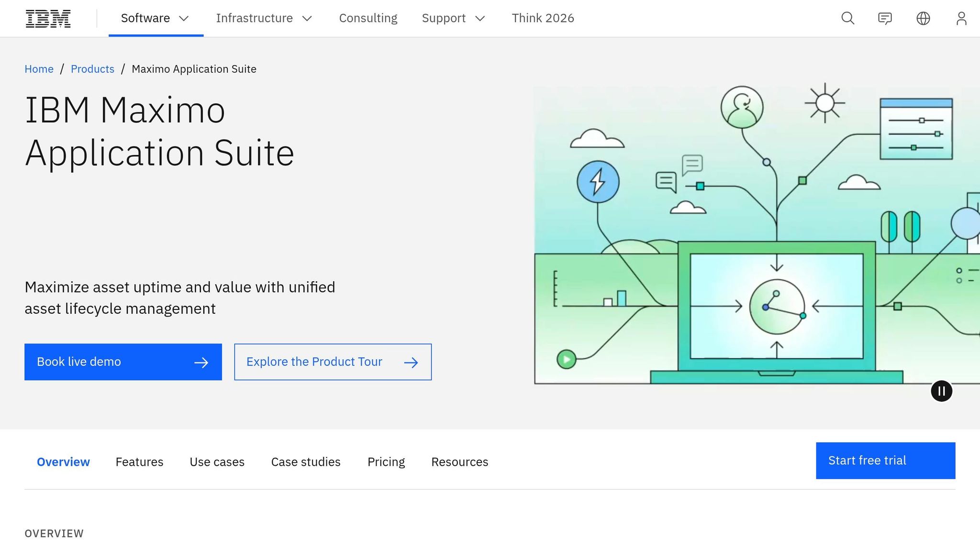
Task: Click arrow on Explore the Product Tour
Action: [411, 363]
